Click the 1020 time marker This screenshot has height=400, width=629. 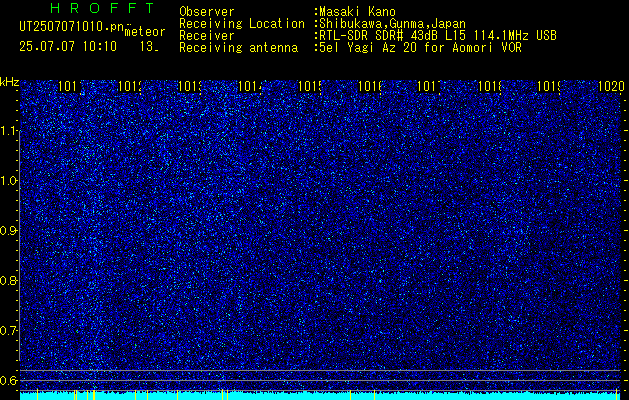tap(610, 86)
